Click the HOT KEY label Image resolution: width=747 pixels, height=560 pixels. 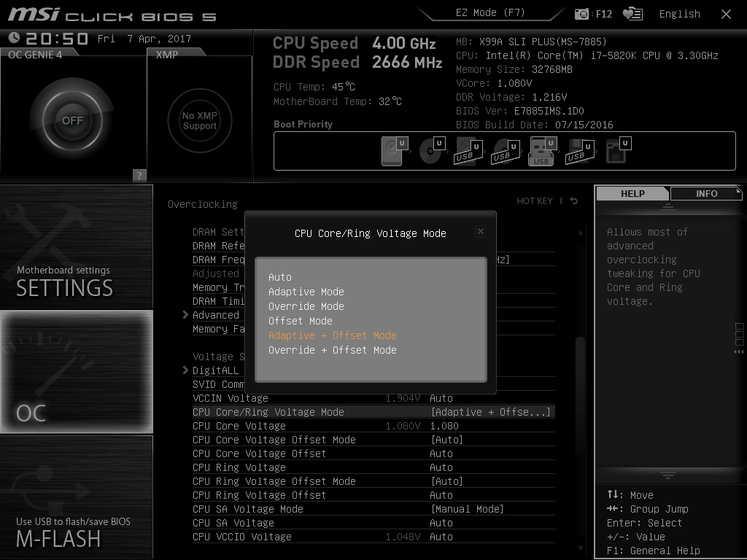click(x=535, y=201)
